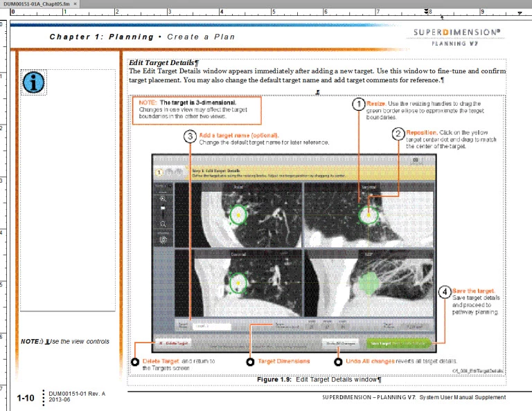Click the "Delete Target" callout label
The height and width of the screenshot is (411, 532).
161,361
